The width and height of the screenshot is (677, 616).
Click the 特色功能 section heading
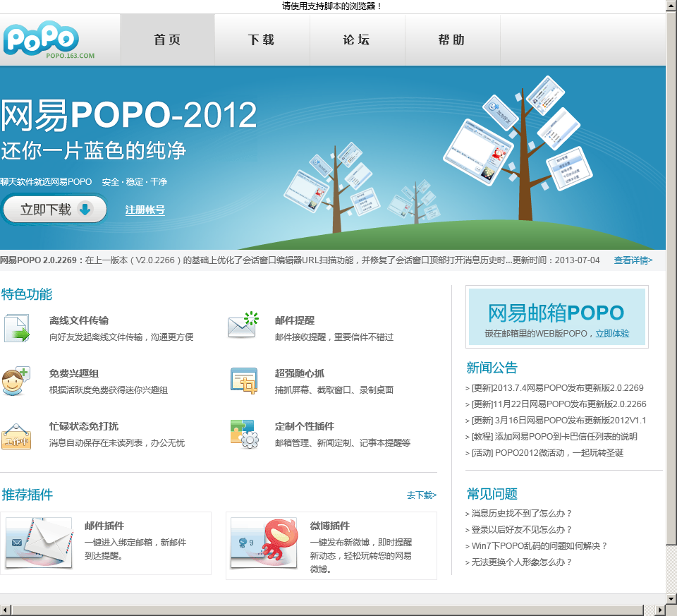[x=26, y=294]
